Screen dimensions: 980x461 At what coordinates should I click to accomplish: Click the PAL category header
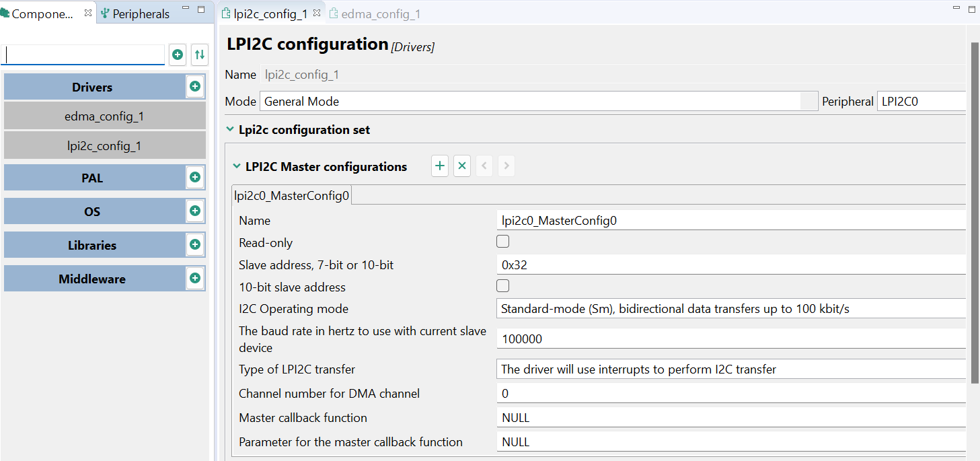click(92, 178)
